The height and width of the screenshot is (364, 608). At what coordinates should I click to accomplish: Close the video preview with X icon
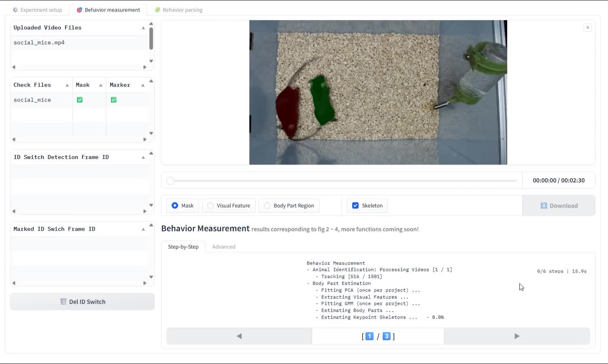point(588,28)
